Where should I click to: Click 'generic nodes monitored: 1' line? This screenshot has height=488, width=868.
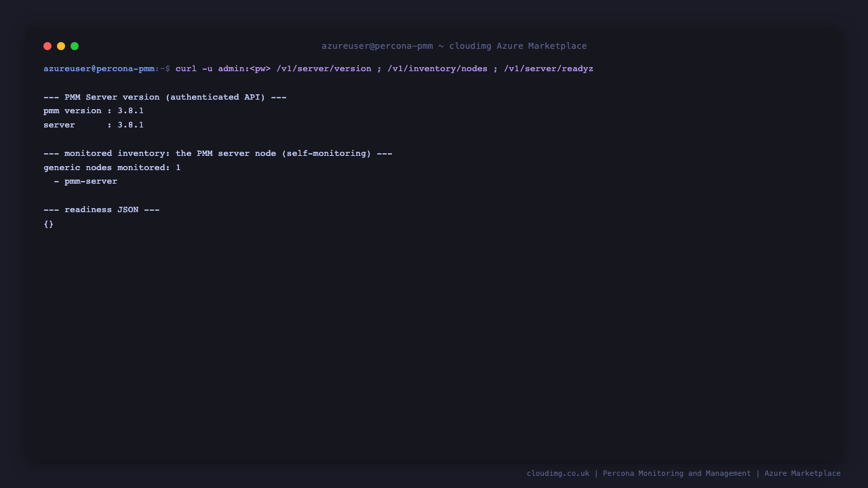112,167
